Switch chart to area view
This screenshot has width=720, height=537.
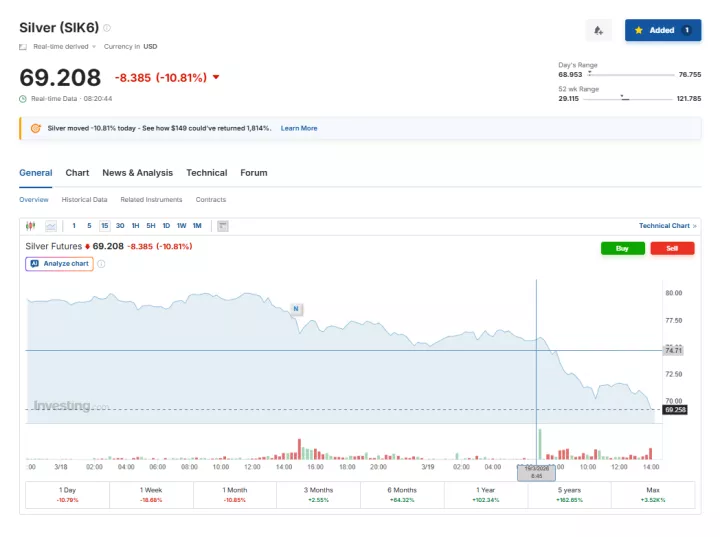[x=50, y=226]
